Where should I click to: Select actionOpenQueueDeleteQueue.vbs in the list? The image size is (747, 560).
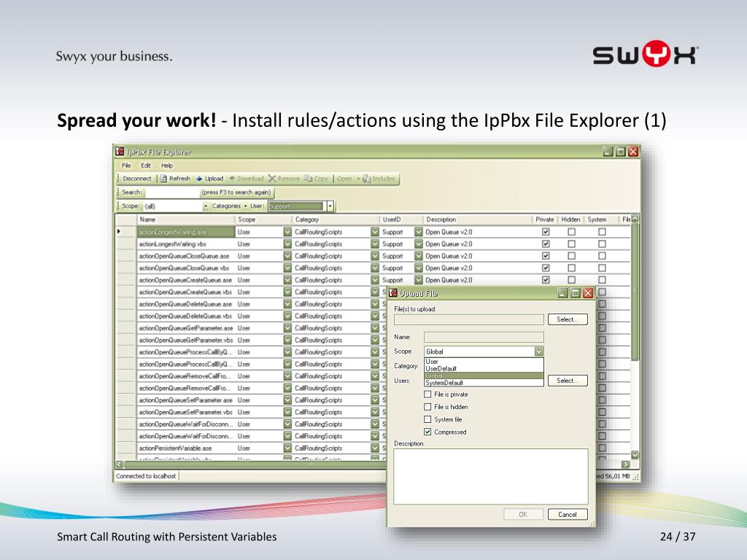(x=186, y=316)
